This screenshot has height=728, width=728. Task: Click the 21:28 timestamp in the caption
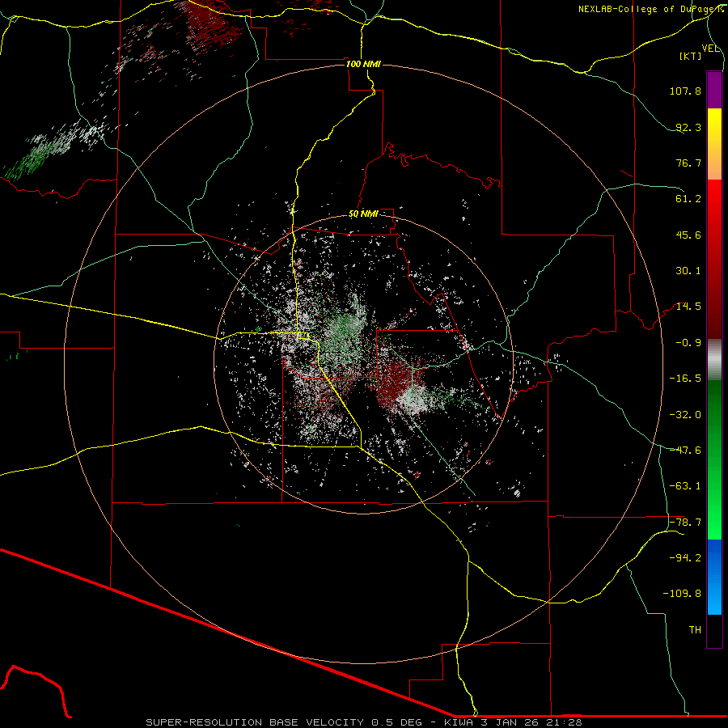point(564,722)
